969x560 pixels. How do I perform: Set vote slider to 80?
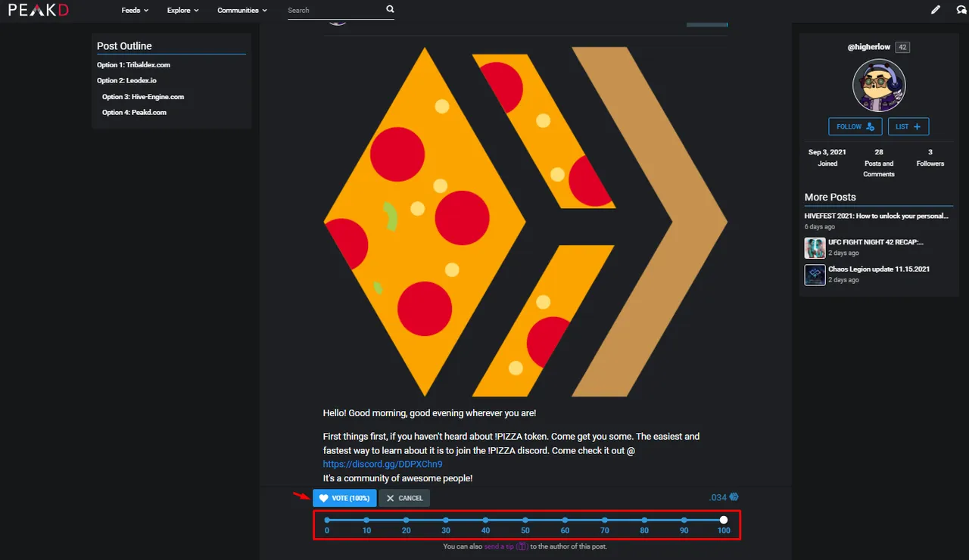pos(644,520)
